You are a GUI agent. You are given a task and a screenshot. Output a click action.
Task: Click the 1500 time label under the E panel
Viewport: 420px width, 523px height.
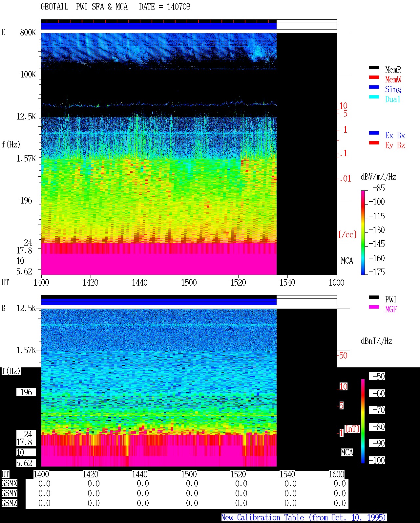tap(189, 282)
